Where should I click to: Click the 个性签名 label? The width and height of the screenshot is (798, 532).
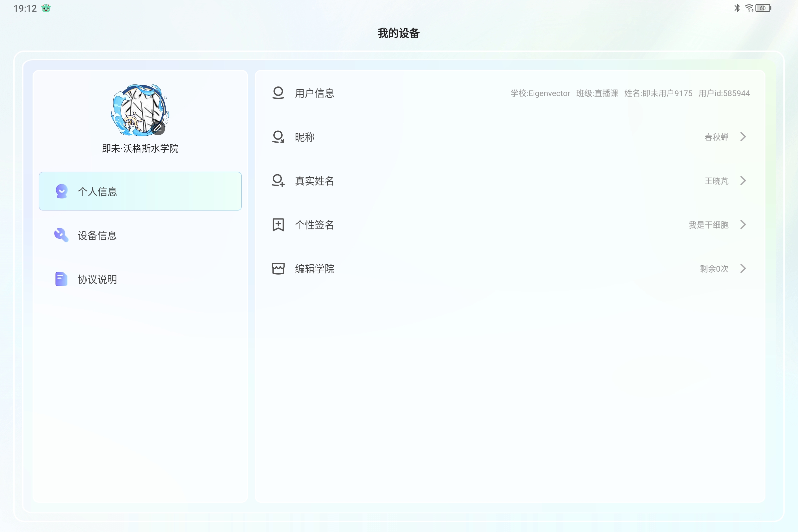click(315, 225)
